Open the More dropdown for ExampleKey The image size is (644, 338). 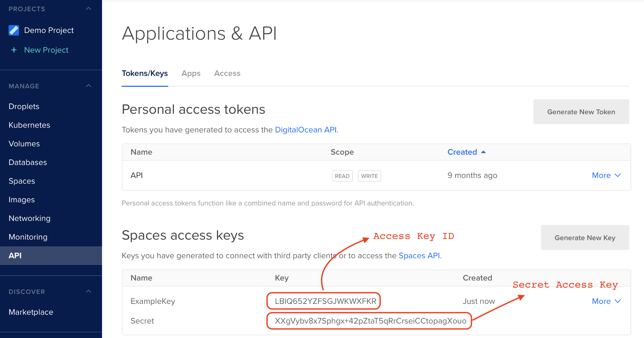tap(606, 301)
